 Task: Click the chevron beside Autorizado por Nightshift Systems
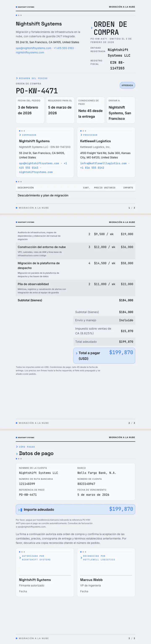click(x=20, y=558)
